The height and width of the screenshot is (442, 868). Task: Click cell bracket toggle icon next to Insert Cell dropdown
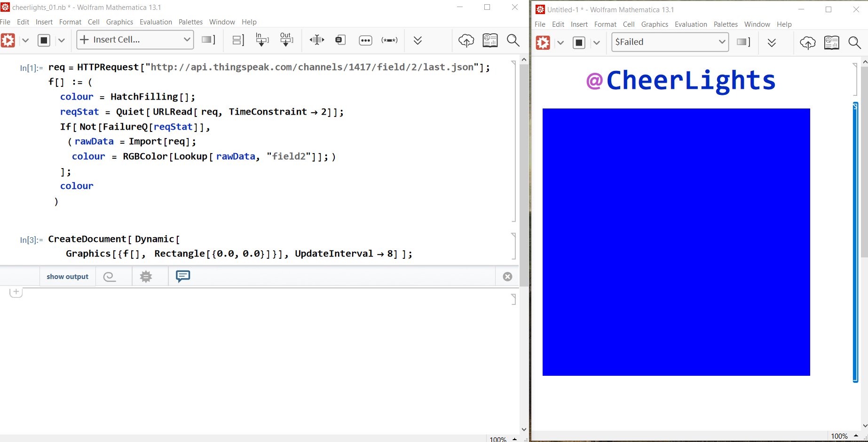point(208,40)
